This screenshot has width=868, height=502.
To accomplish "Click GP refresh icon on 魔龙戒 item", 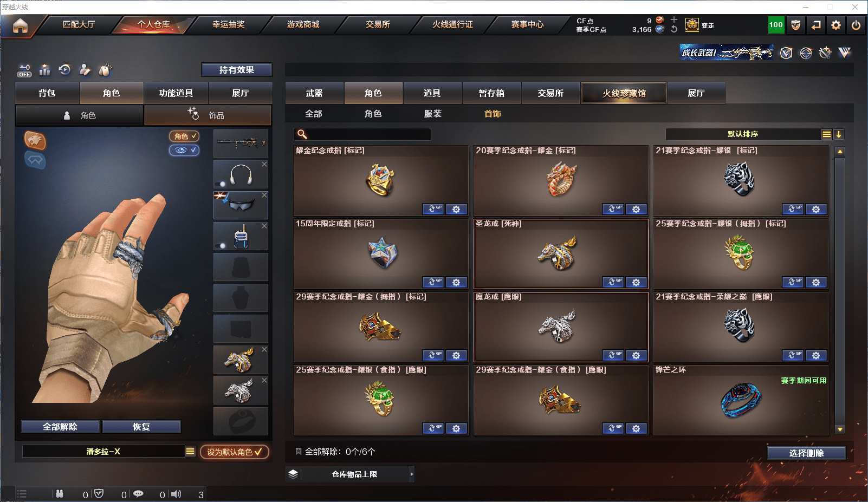I will pos(613,355).
